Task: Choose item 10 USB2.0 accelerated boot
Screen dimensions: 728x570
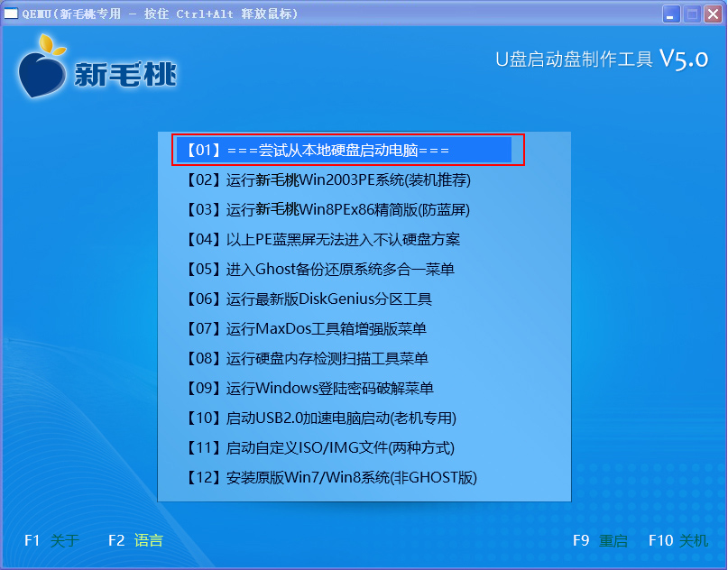Action: 321,418
